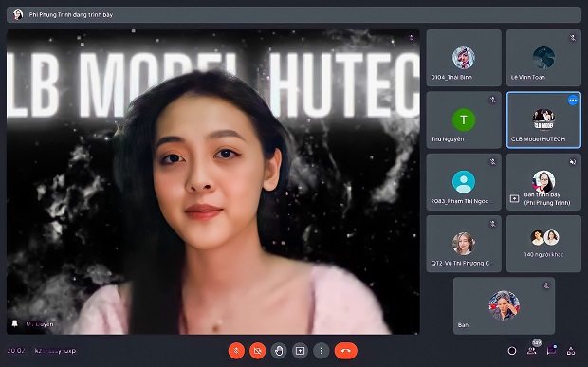Click the pin icon beside My Duyên name

point(15,323)
